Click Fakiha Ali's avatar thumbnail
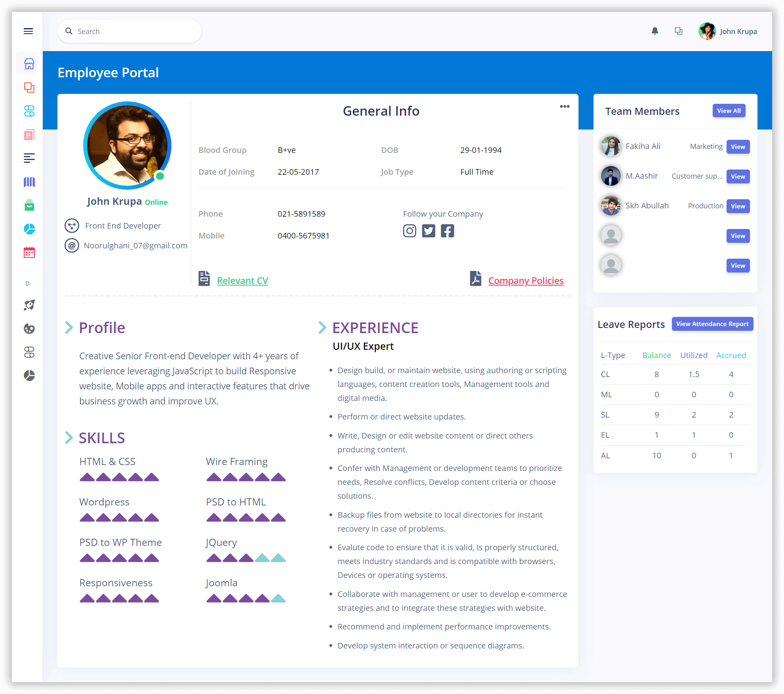The image size is (784, 694). click(x=611, y=146)
